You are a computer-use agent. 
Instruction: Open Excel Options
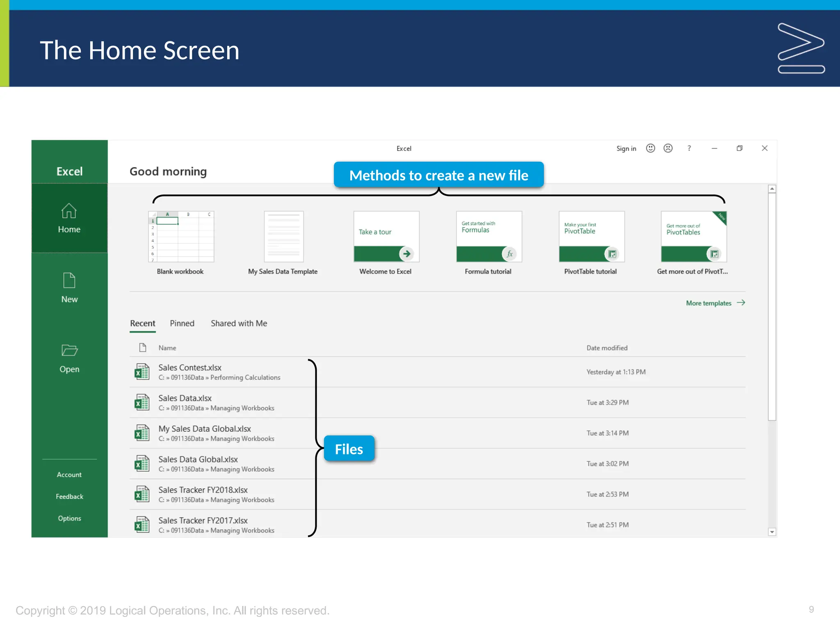coord(69,518)
